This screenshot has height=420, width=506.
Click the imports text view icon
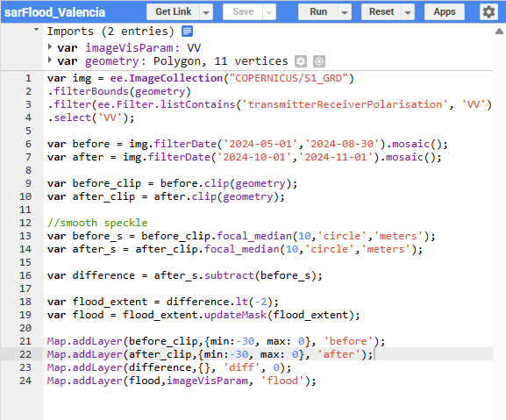pos(187,32)
